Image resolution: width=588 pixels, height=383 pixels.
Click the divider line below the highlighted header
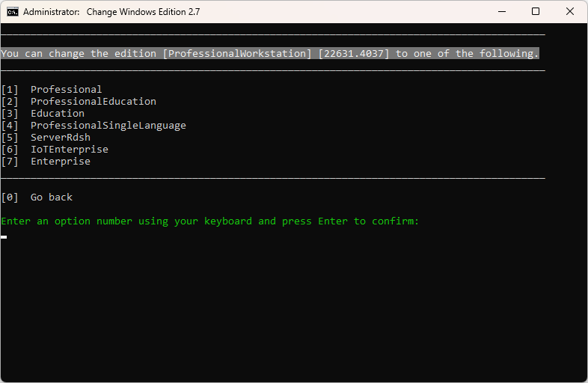click(x=272, y=71)
